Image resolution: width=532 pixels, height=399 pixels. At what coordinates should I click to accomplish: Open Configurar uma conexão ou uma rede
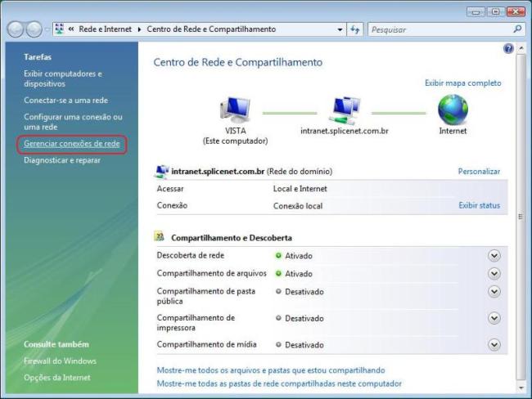(73, 122)
